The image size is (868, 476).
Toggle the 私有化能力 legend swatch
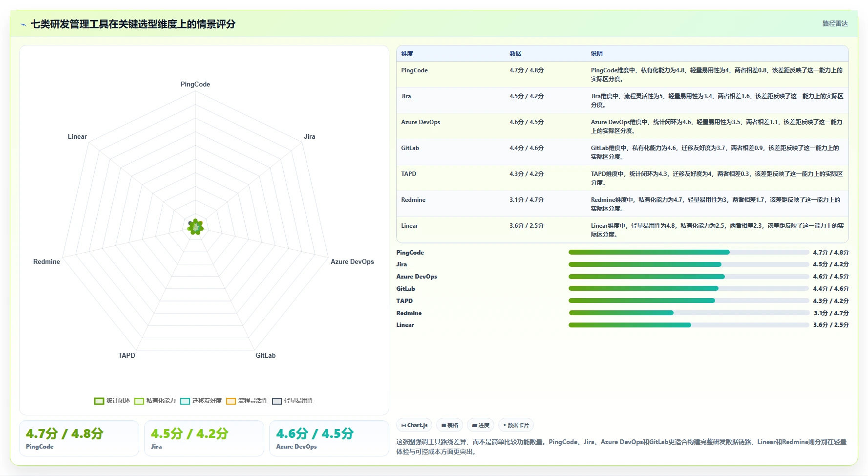tap(139, 401)
